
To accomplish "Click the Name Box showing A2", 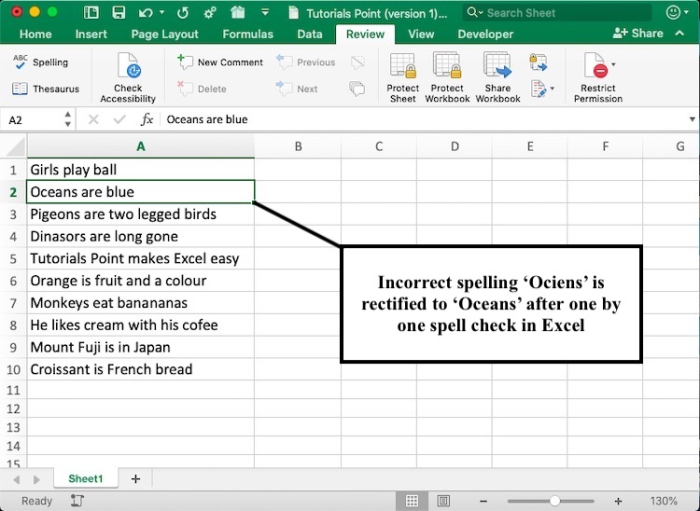I will click(33, 120).
